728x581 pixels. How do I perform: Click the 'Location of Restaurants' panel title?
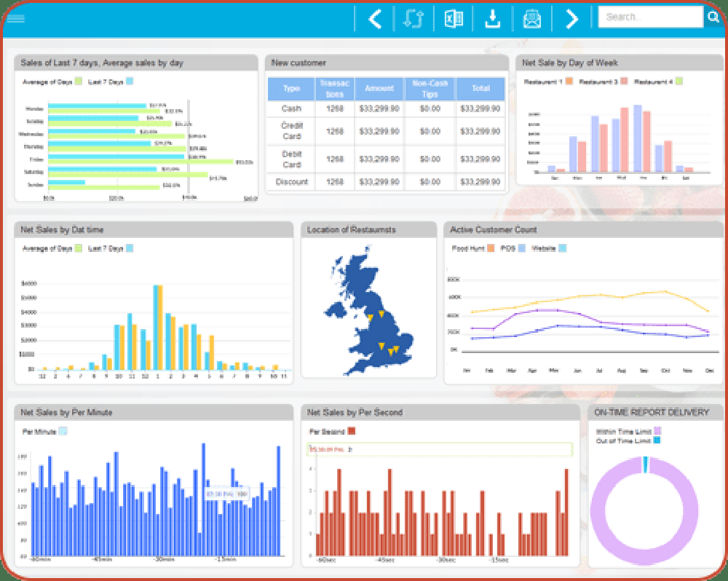click(x=352, y=229)
